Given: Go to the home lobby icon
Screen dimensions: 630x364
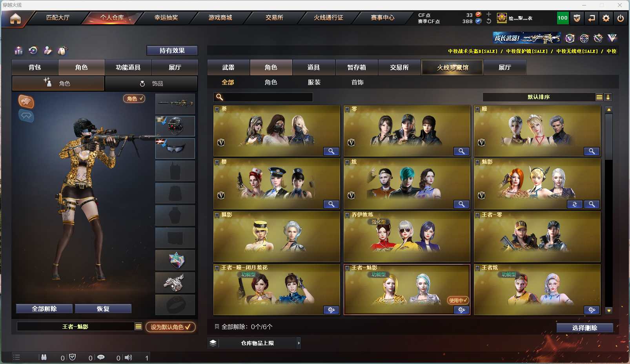Looking at the screenshot, I should point(15,18).
